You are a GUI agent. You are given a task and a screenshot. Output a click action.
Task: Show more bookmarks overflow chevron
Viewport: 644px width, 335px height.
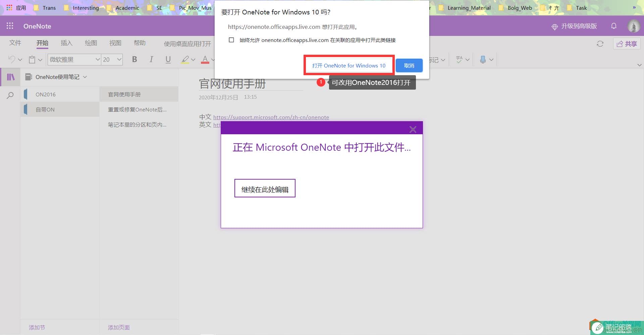[634, 7]
